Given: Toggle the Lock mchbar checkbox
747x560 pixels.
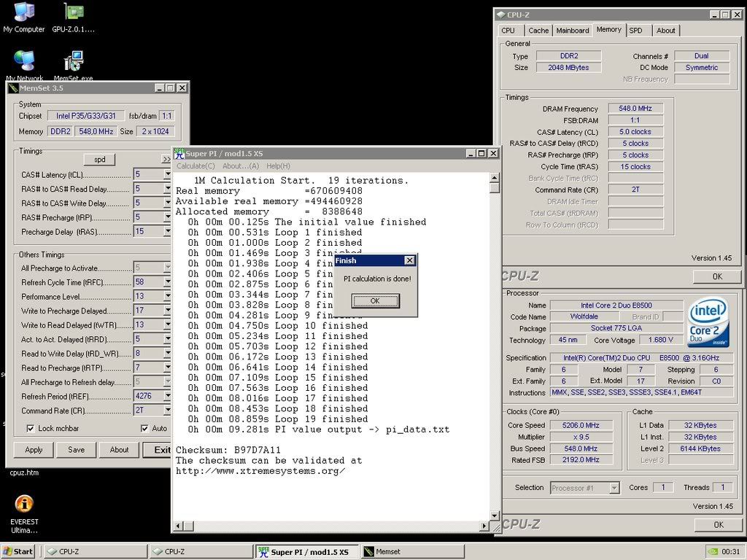Looking at the screenshot, I should point(31,429).
